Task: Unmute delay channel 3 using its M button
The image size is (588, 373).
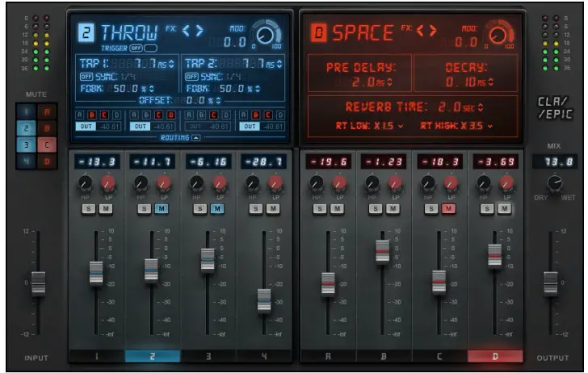Action: pyautogui.click(x=217, y=209)
